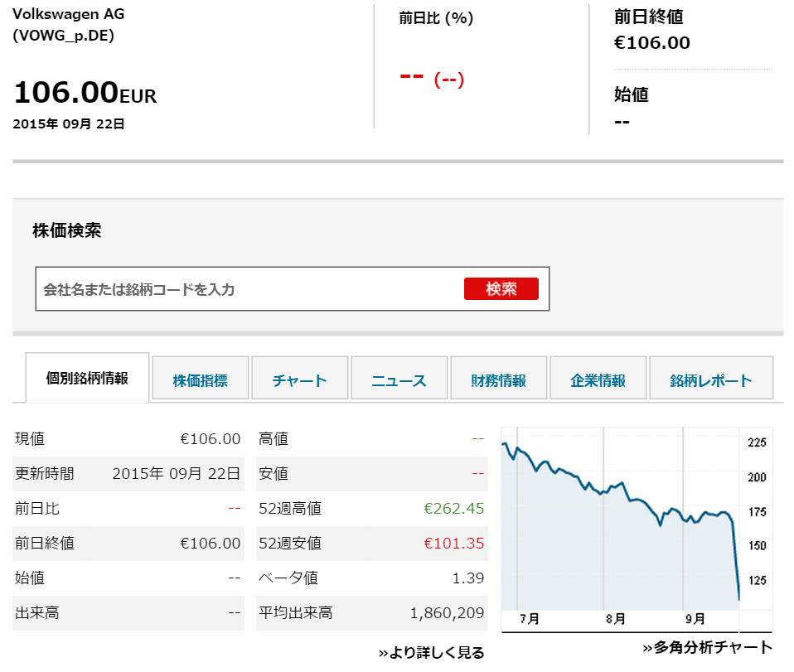Follow the »より詳しく見る link

point(432,652)
